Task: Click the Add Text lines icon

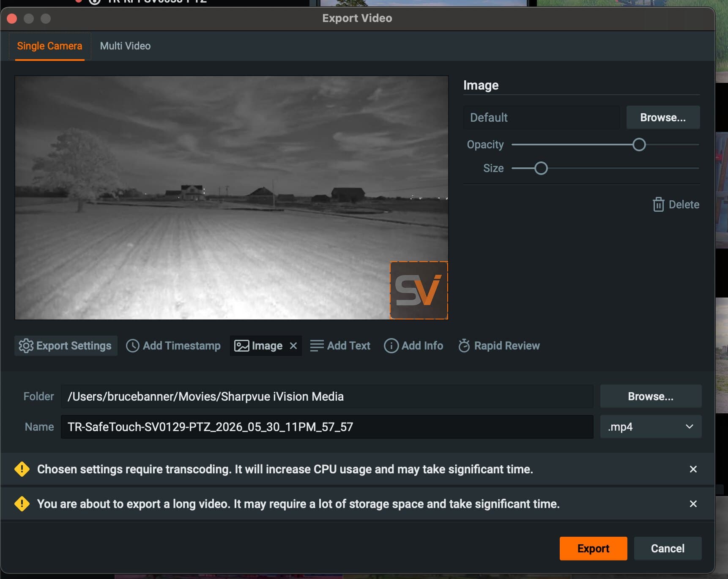Action: 317,346
